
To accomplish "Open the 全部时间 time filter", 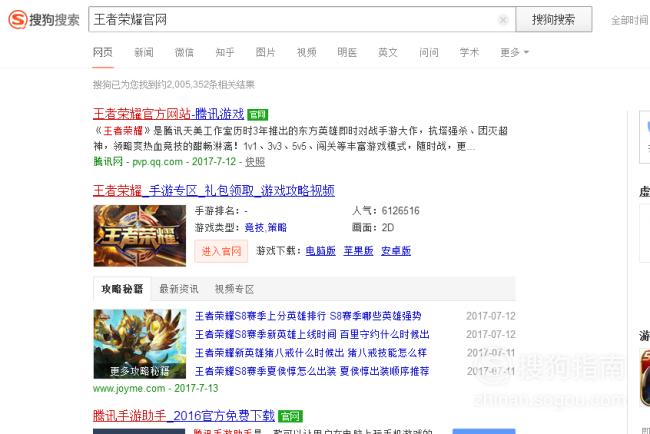I will click(x=630, y=20).
